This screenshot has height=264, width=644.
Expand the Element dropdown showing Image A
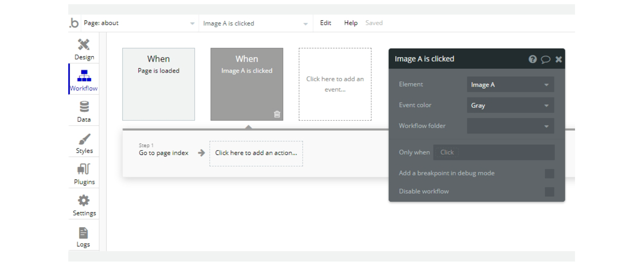click(510, 84)
